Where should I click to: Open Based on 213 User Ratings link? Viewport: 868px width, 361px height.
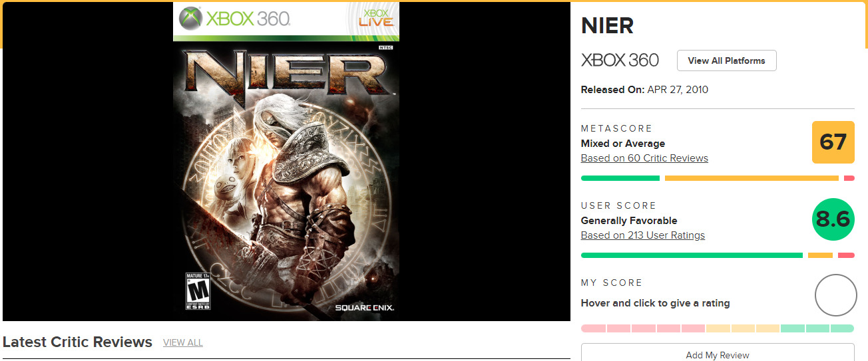tap(643, 235)
